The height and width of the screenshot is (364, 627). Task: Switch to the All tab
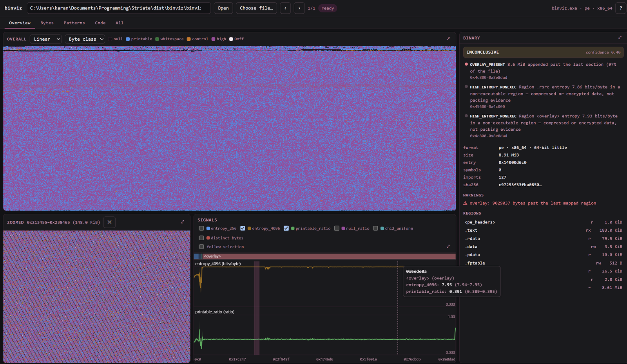click(120, 23)
